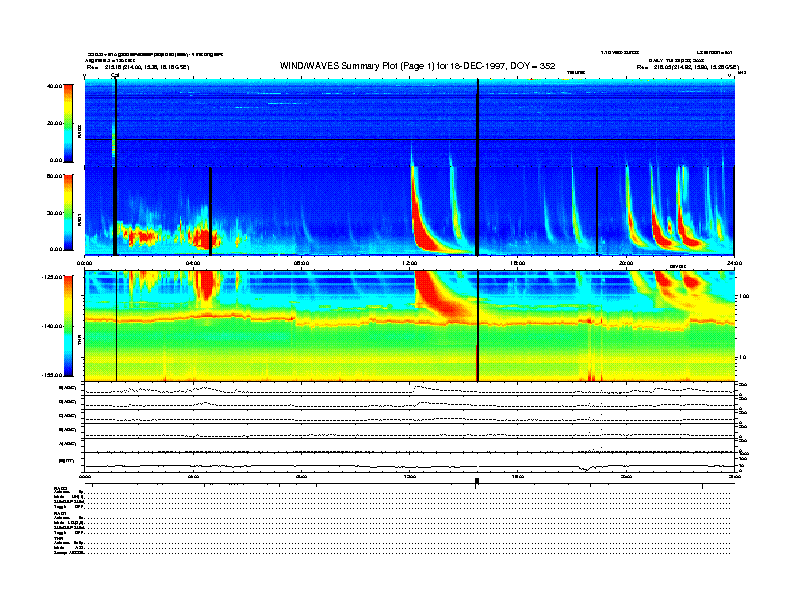The width and height of the screenshot is (792, 612).
Task: Click the 20:00 label below RAD1 spectrogram
Action: (x=626, y=263)
